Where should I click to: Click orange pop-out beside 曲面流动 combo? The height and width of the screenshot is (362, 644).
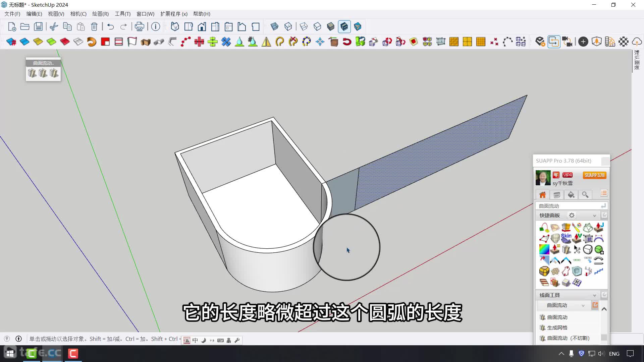point(595,305)
